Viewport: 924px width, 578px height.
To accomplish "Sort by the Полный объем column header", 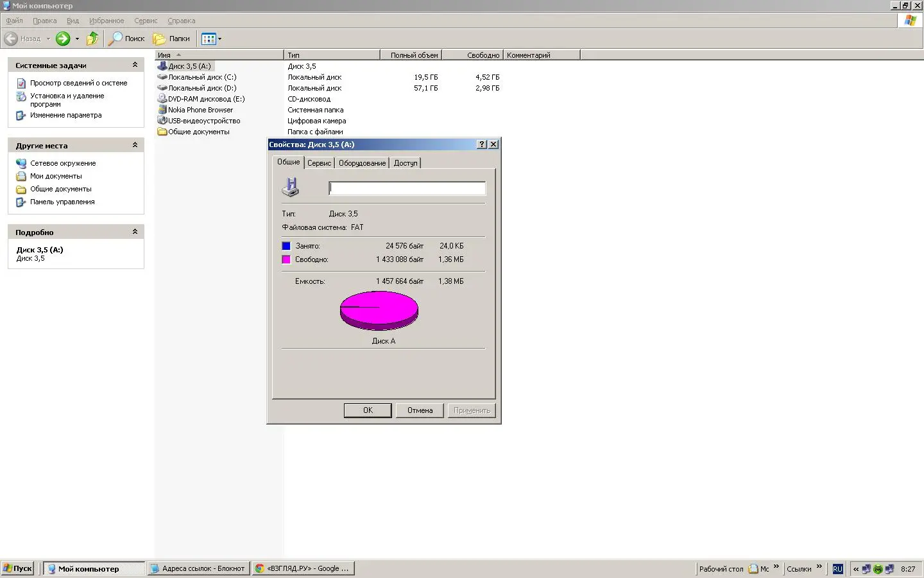I will tap(411, 55).
